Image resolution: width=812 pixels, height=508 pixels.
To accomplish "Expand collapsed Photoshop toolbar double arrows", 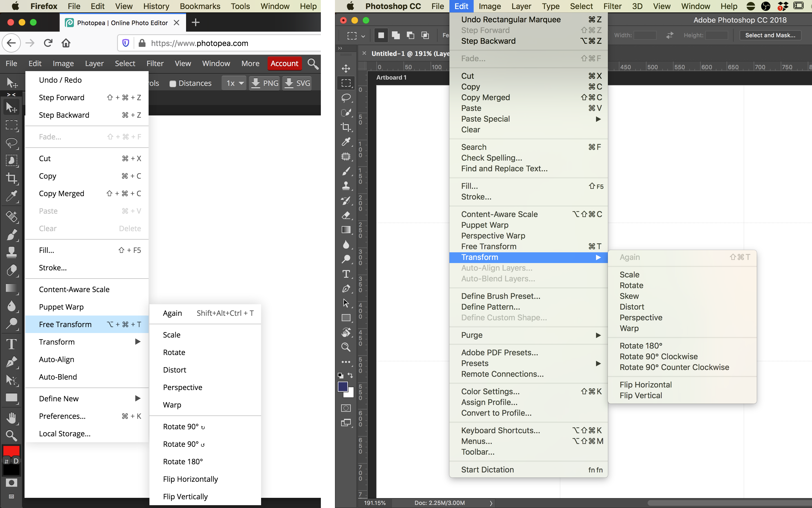I will [x=340, y=48].
